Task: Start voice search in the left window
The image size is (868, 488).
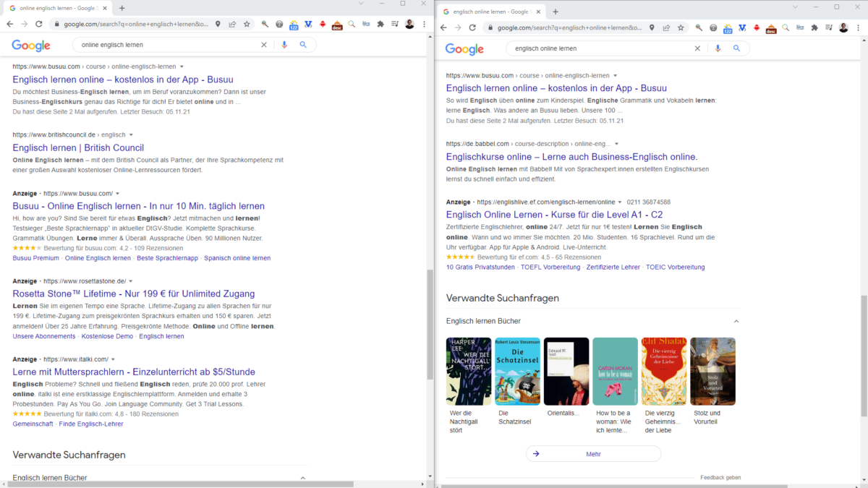Action: coord(284,45)
